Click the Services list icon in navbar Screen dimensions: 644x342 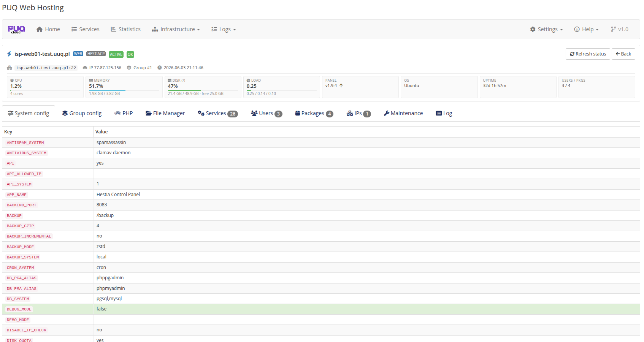coord(74,29)
